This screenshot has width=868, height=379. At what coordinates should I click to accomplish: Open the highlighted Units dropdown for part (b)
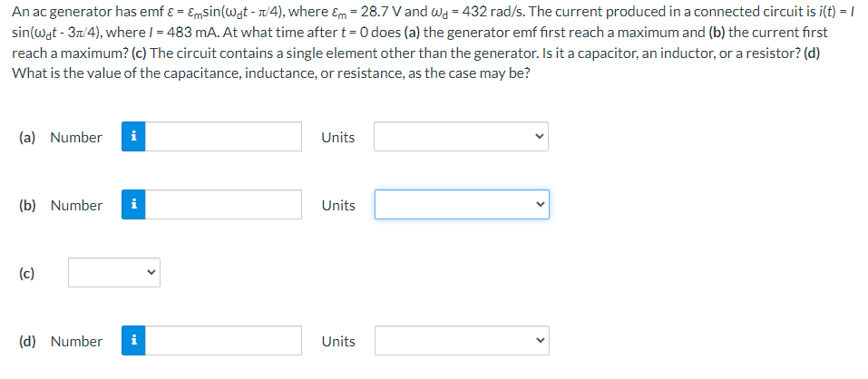(462, 205)
